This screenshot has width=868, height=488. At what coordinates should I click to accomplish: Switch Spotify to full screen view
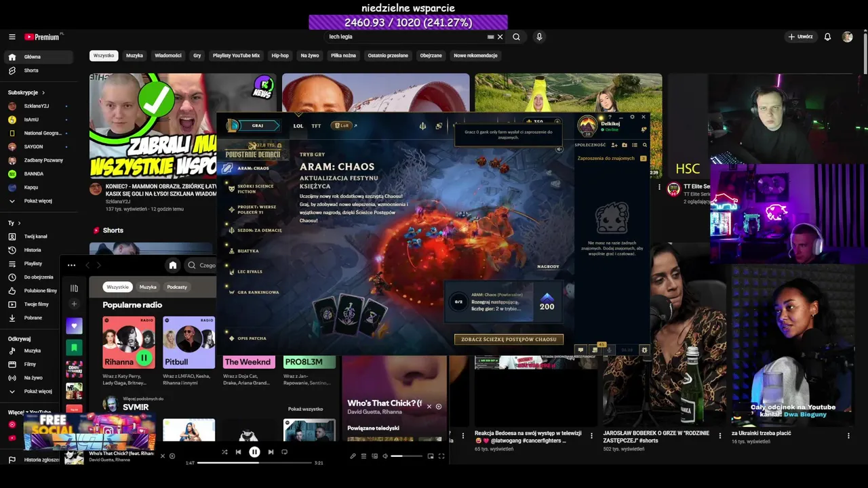click(x=441, y=456)
